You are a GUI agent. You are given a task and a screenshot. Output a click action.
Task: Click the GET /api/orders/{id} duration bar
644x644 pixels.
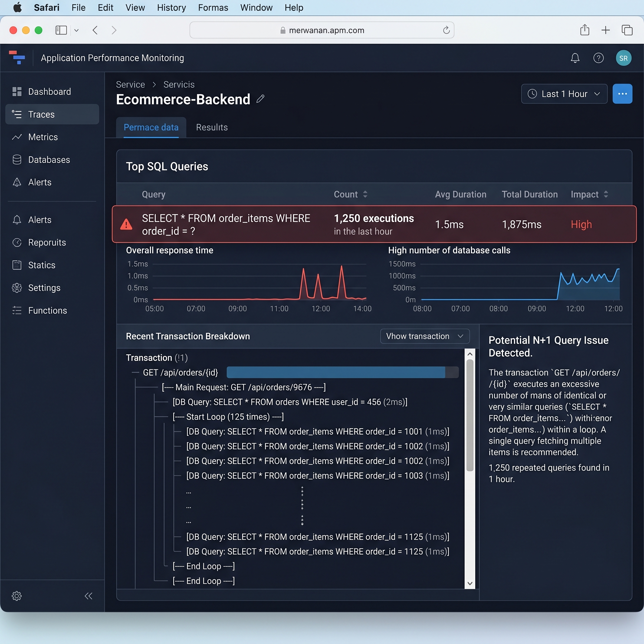click(x=342, y=372)
